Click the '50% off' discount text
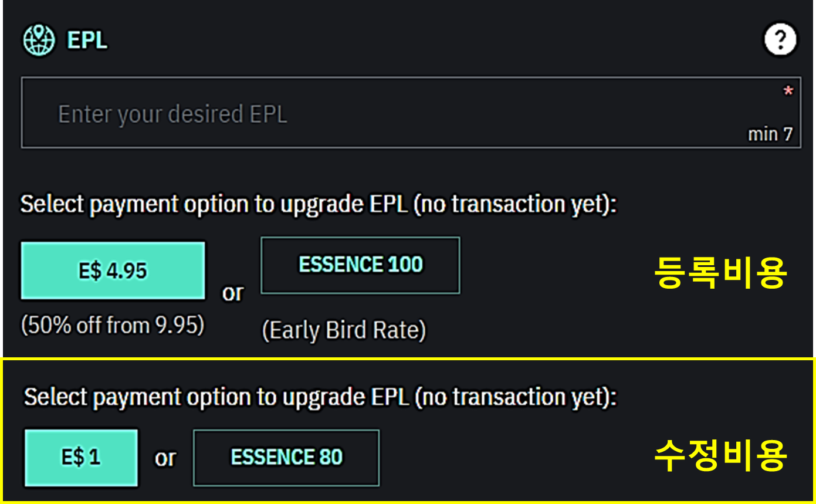Screen dimensions: 816x504 [65, 325]
